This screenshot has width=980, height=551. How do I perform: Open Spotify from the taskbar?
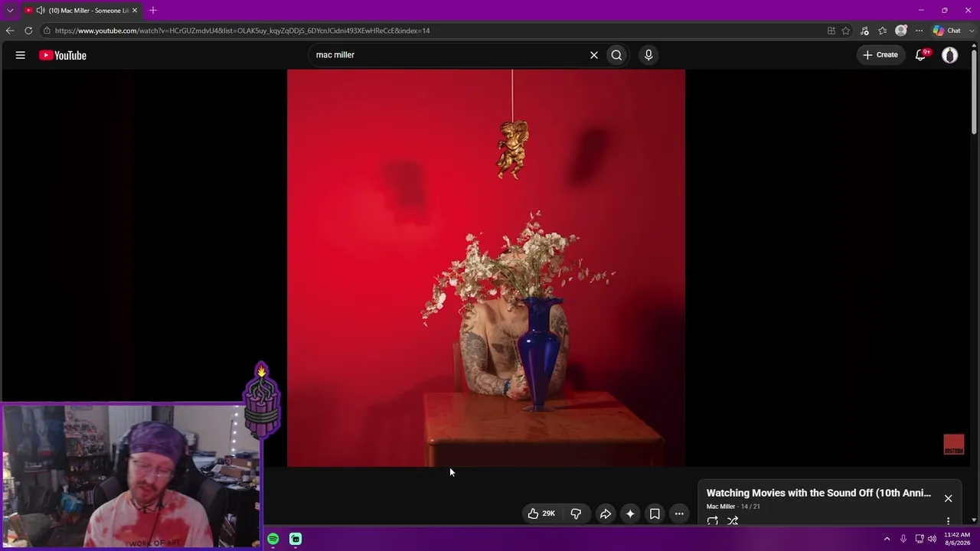coord(273,539)
